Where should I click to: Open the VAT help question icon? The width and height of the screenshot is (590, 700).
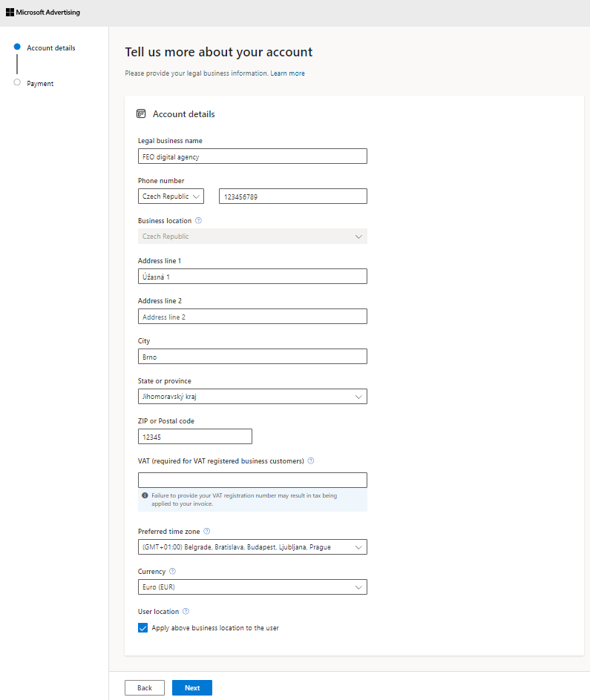click(311, 460)
